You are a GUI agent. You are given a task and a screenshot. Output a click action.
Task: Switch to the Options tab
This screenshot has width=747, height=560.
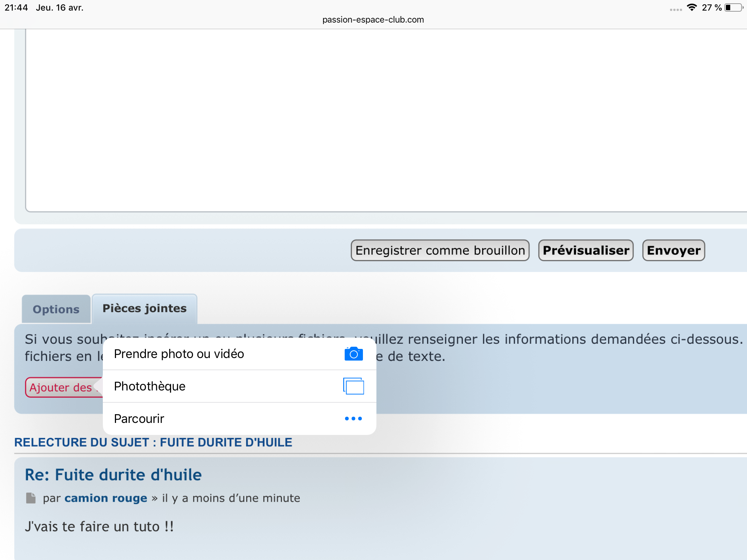[x=56, y=309]
